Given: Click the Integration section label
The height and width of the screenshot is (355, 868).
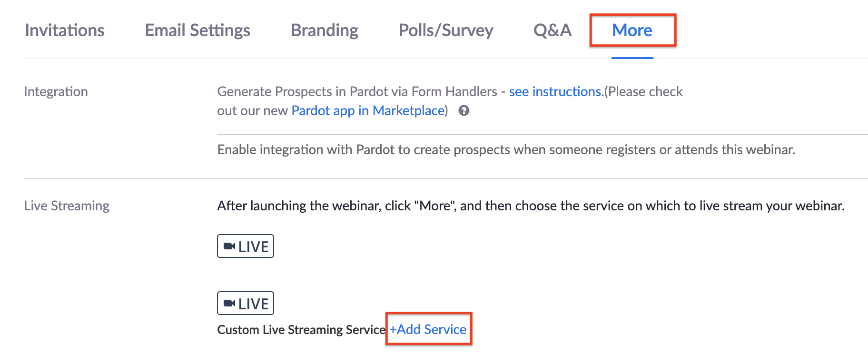Looking at the screenshot, I should coord(56,91).
